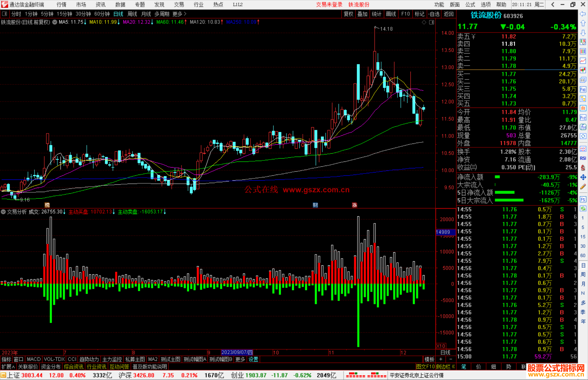Toggle the diamond marker icon at chart corner

(x=424, y=22)
